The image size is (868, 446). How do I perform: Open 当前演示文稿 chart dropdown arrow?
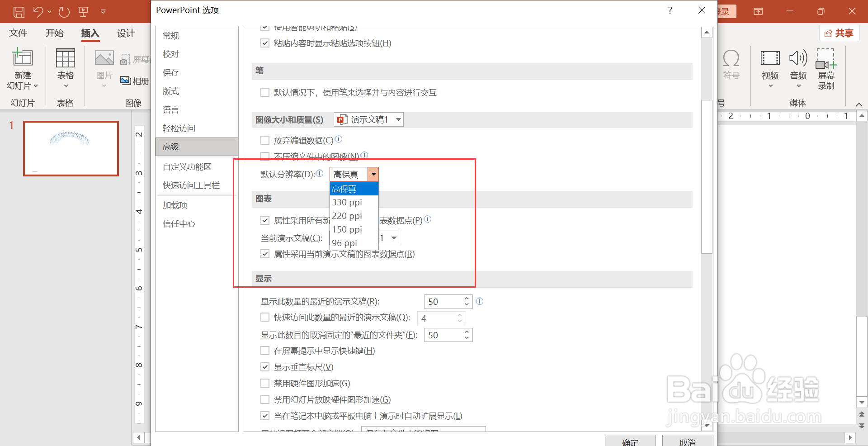[394, 238]
